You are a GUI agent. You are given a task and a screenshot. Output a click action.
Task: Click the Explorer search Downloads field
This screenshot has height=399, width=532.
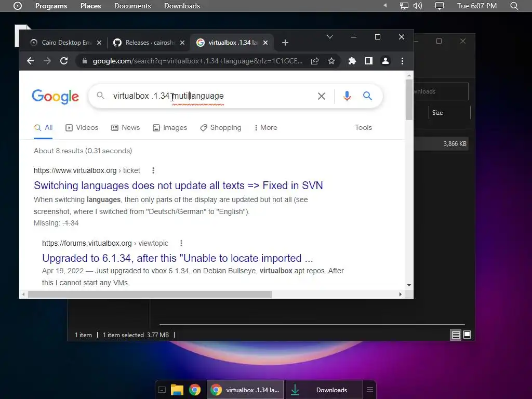pos(441,91)
